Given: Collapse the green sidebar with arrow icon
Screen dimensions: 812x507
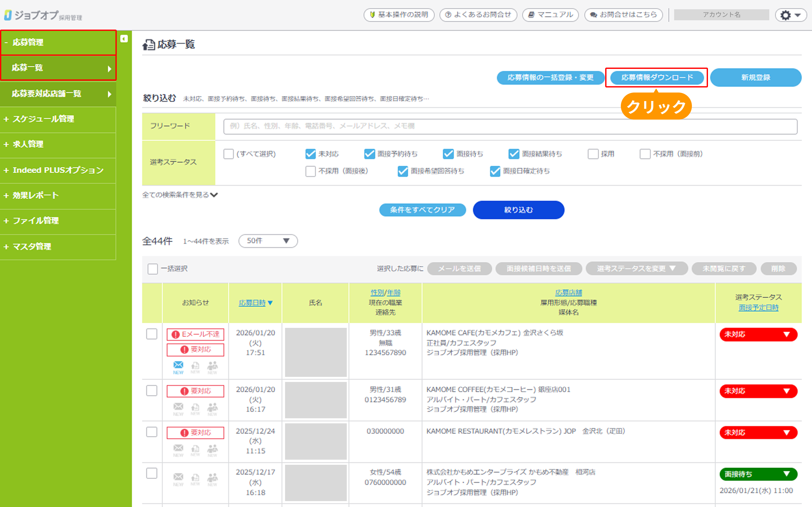Looking at the screenshot, I should coord(124,39).
